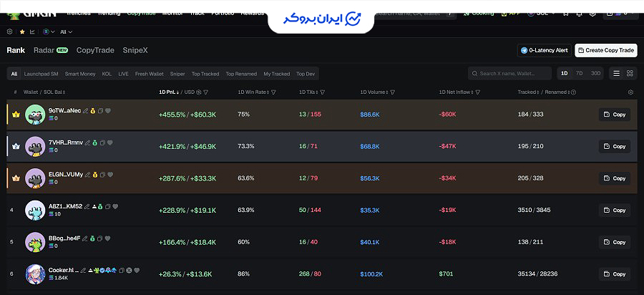Screen dimensions: 644x295
Task: Copy the Cooker.hl wallet address
Action: [122, 271]
